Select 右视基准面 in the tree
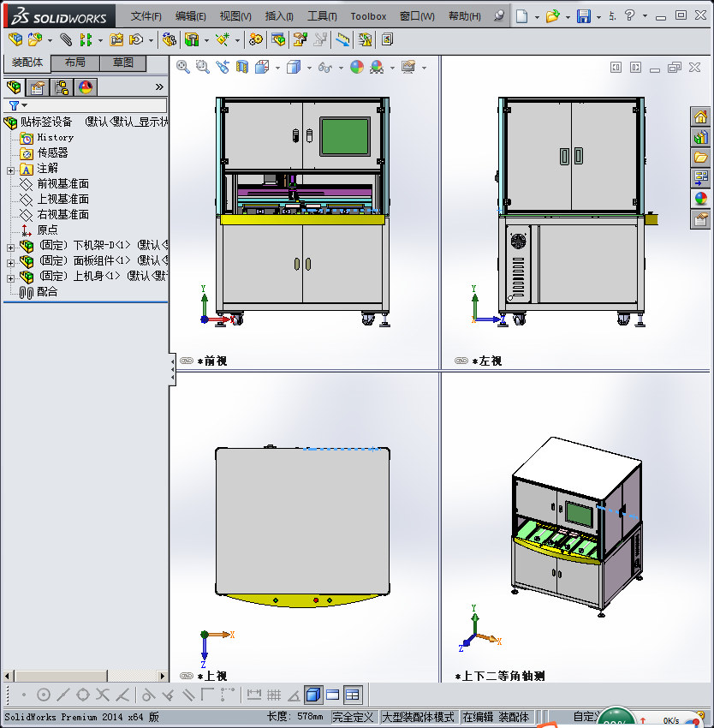This screenshot has height=728, width=714. click(62, 214)
